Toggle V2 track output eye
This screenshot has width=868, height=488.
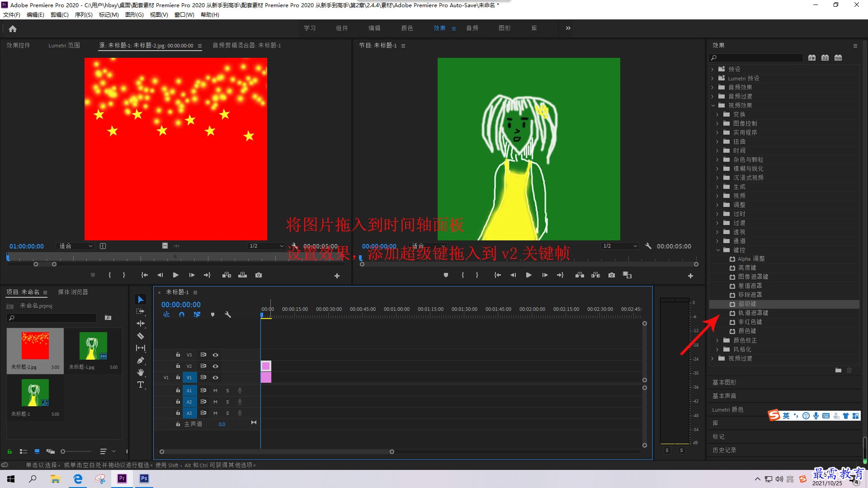[x=216, y=366]
